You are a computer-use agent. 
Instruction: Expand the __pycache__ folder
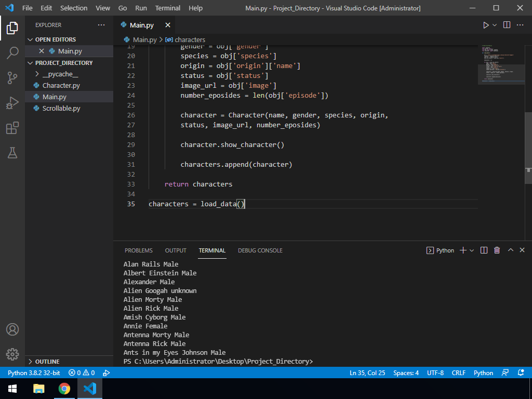60,74
